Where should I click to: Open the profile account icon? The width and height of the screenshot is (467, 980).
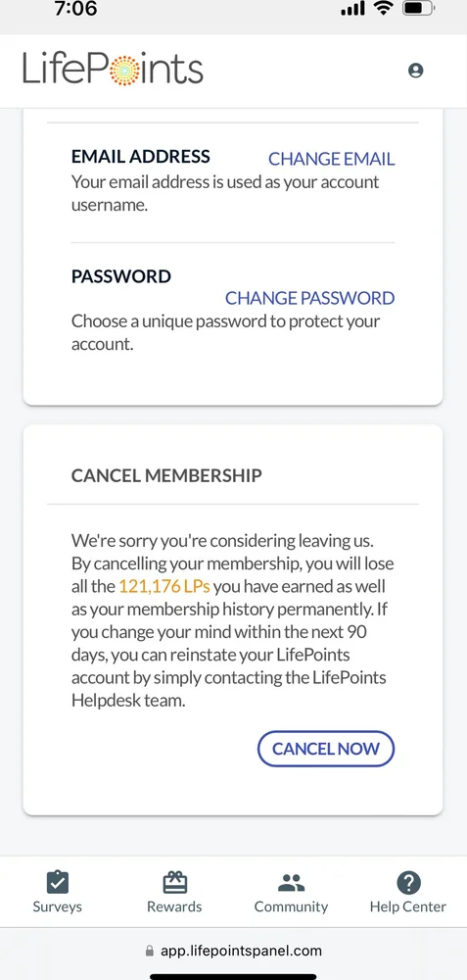tap(415, 71)
